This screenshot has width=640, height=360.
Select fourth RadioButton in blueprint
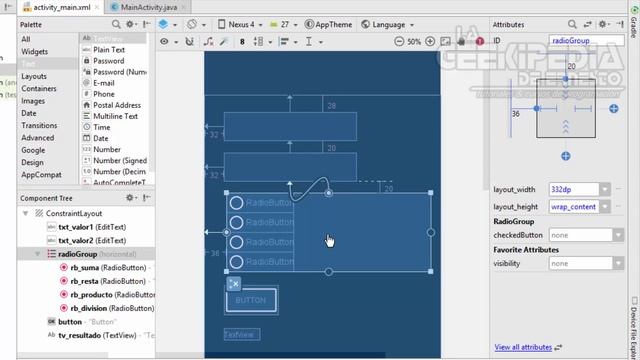(x=260, y=262)
